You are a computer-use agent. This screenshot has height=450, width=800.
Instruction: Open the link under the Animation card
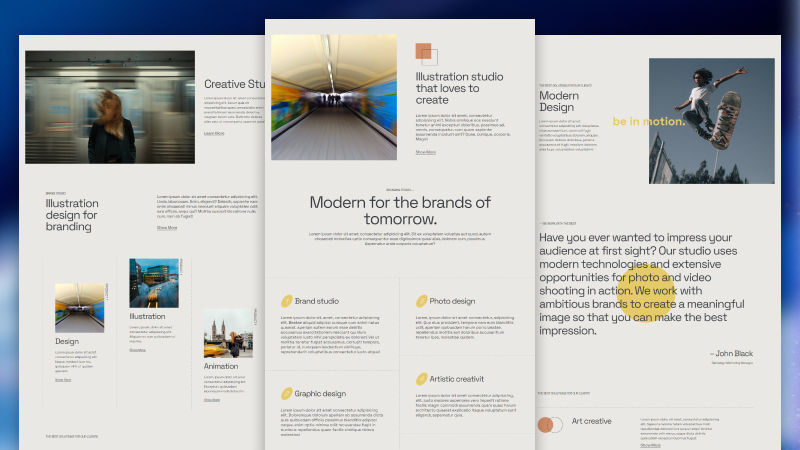tap(211, 399)
